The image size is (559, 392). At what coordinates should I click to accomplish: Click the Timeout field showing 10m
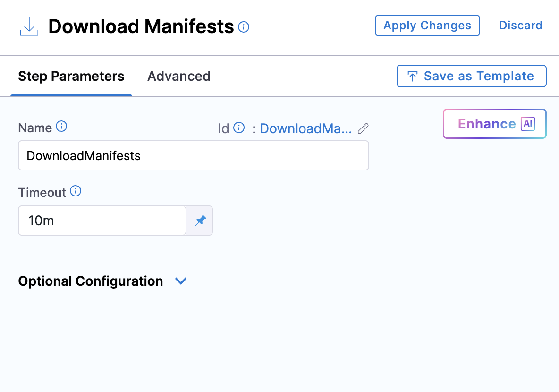[102, 221]
